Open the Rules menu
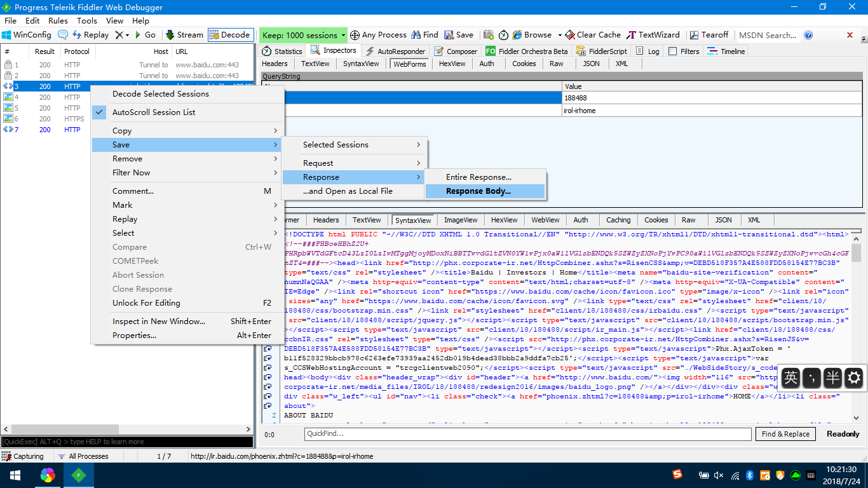868x488 pixels. (58, 20)
